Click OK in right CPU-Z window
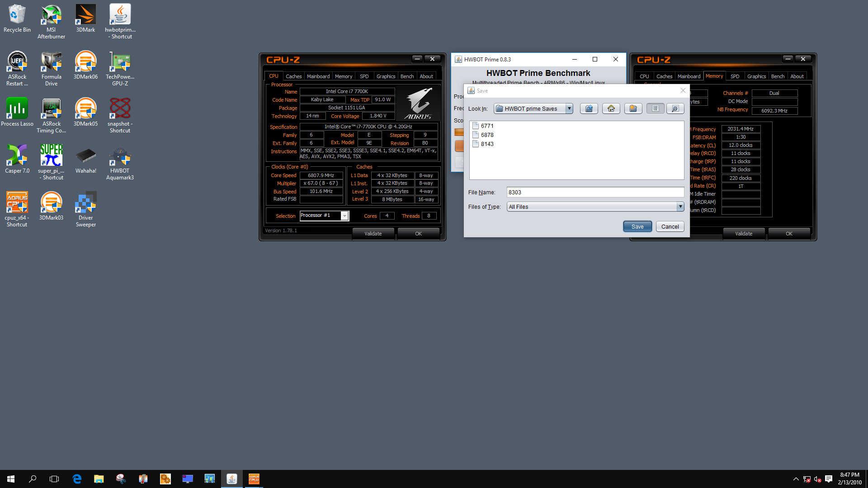The width and height of the screenshot is (868, 488). [x=789, y=234]
